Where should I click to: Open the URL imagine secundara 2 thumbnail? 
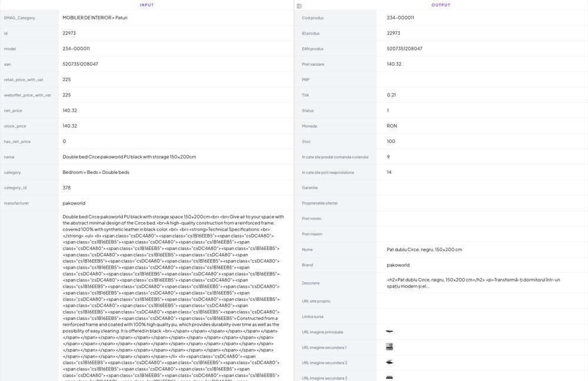click(389, 362)
